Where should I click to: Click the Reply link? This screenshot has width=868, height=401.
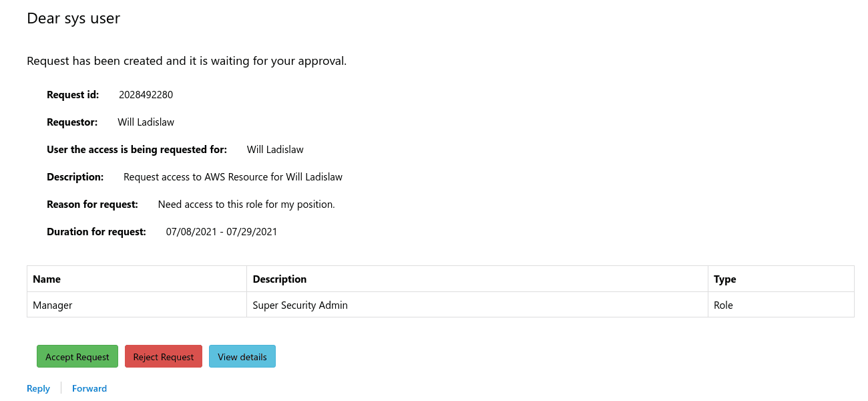click(38, 388)
